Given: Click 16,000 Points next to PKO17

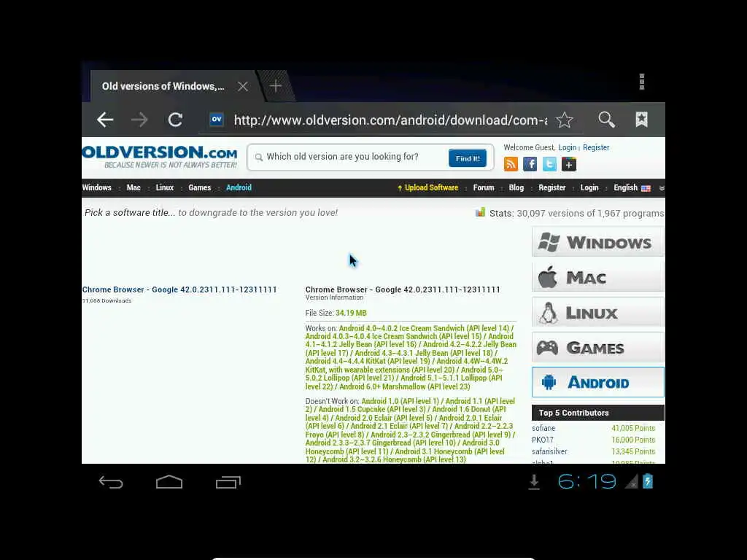Looking at the screenshot, I should [x=633, y=440].
